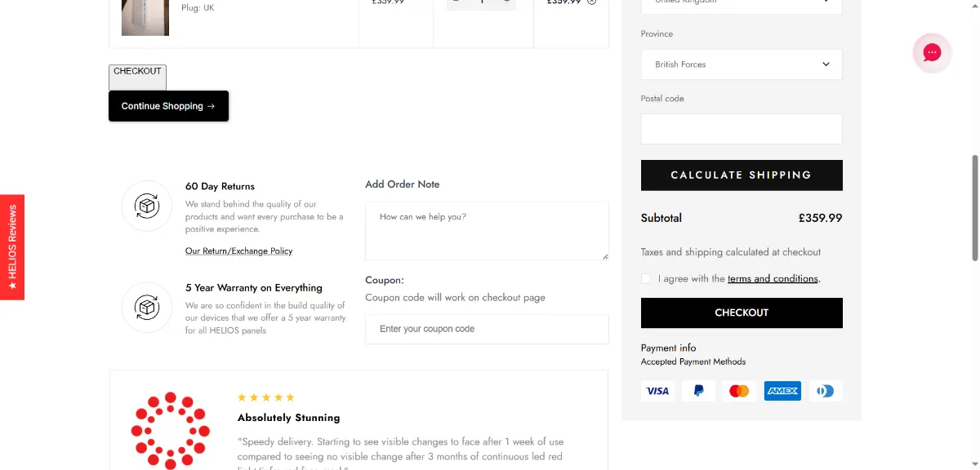Click the subtotal amount £359.99

point(820,218)
